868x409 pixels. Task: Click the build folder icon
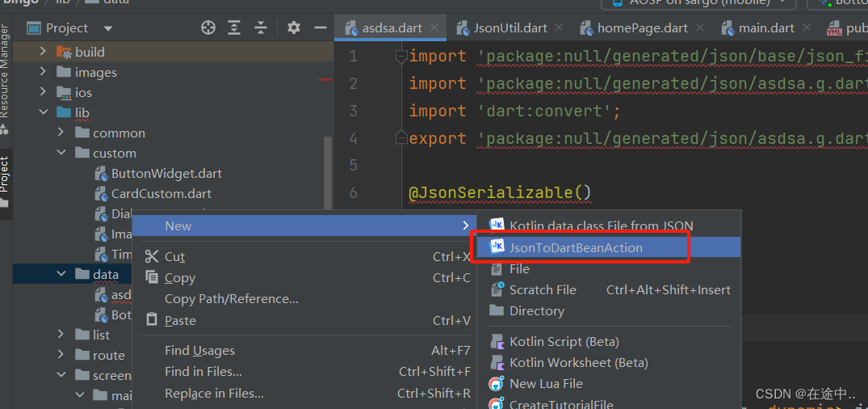pyautogui.click(x=65, y=52)
